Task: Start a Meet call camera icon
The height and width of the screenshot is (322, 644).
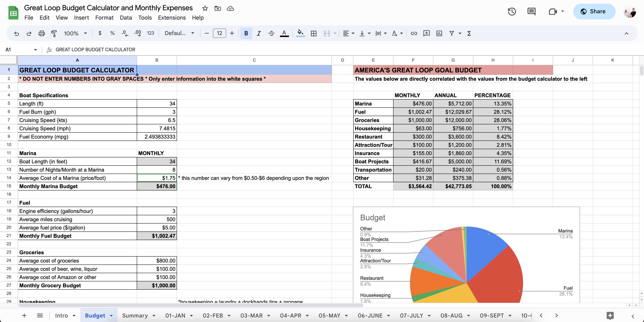Action: tap(553, 11)
